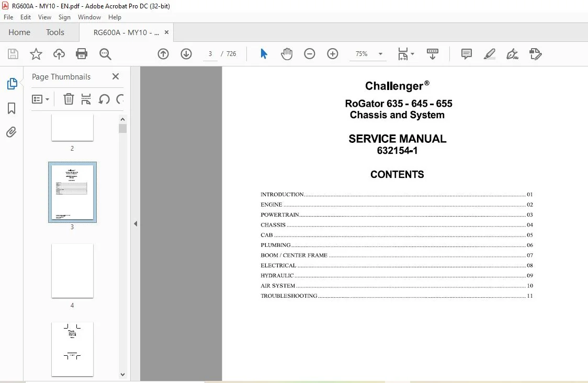
Task: Click the BOOM / CENTER FRAME entry
Action: [x=397, y=255]
